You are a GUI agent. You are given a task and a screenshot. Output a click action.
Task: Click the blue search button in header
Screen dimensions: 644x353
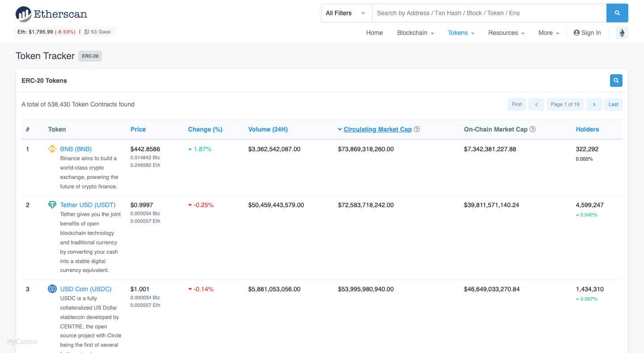(x=617, y=13)
